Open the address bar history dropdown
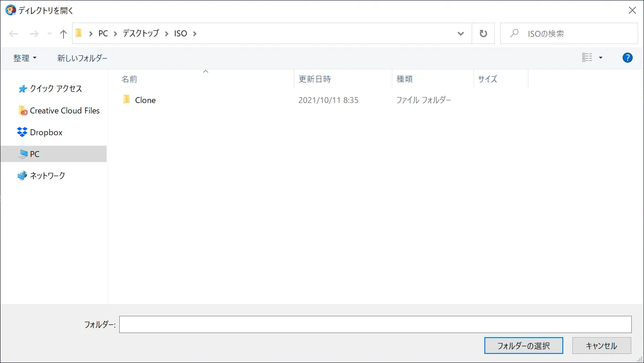 [461, 34]
